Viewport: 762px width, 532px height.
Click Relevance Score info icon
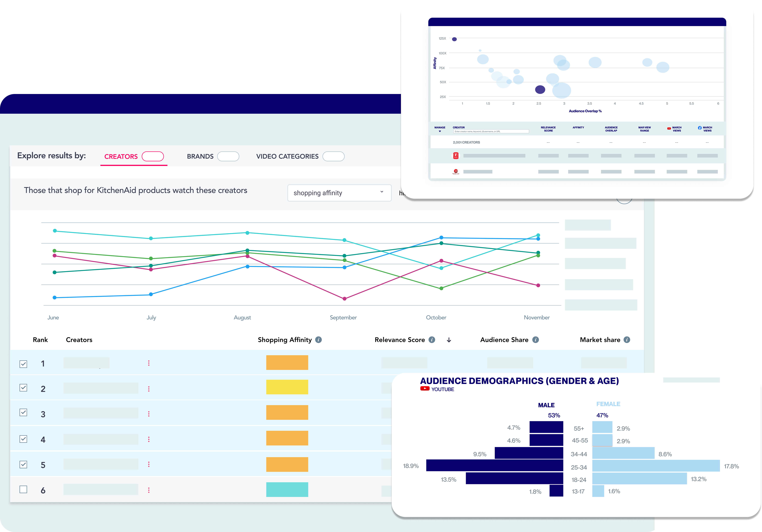coord(431,340)
